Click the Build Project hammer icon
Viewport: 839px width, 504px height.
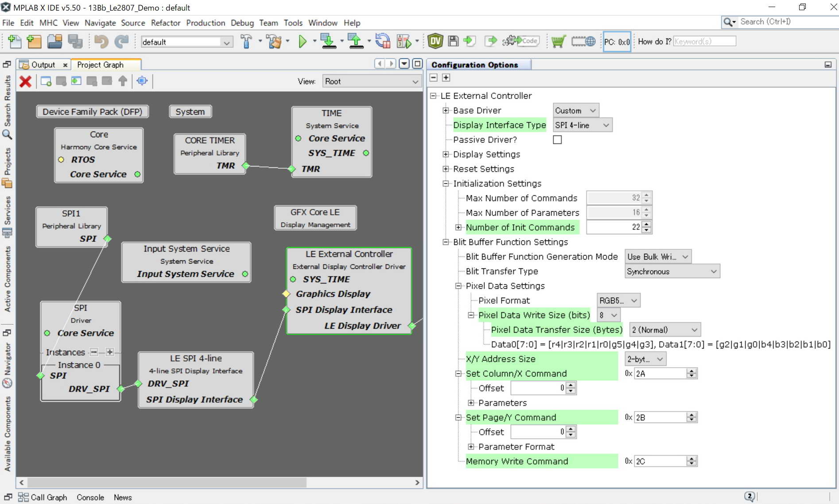point(247,42)
